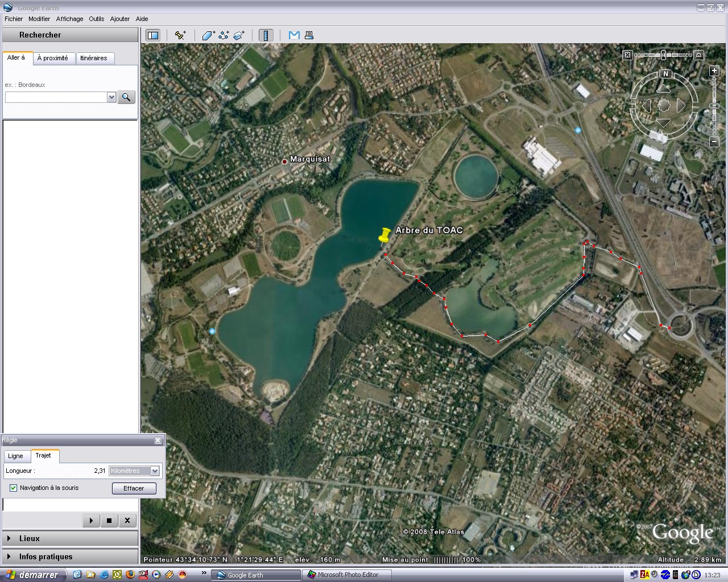Add a placemark with the pushpin tool
The height and width of the screenshot is (582, 728).
coord(180,35)
